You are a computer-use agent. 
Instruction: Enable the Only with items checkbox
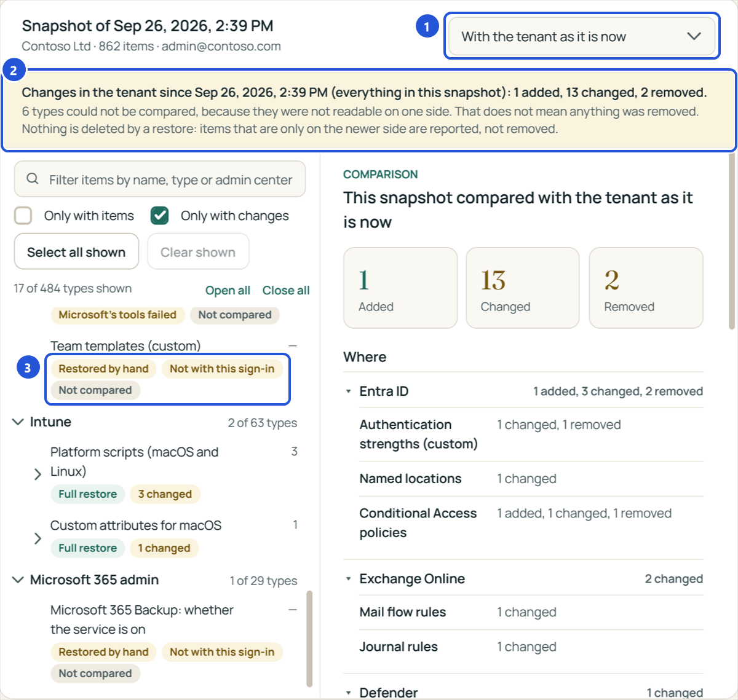[23, 216]
